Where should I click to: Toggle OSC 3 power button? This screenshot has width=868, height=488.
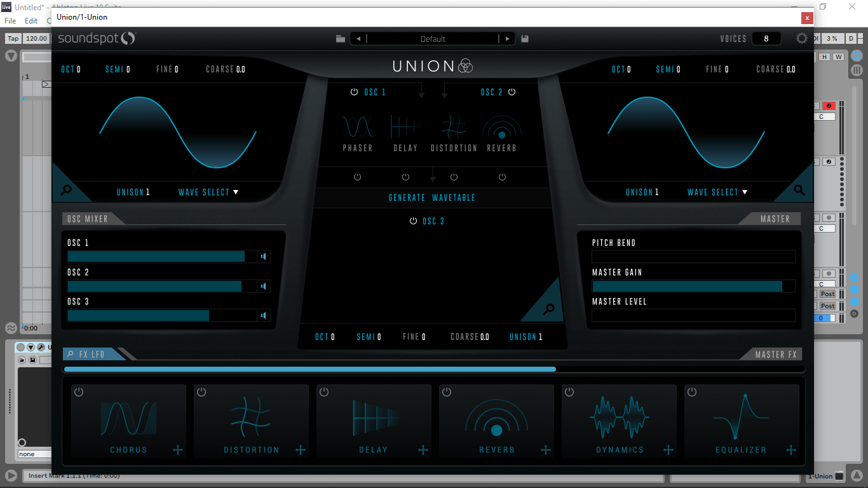[414, 221]
